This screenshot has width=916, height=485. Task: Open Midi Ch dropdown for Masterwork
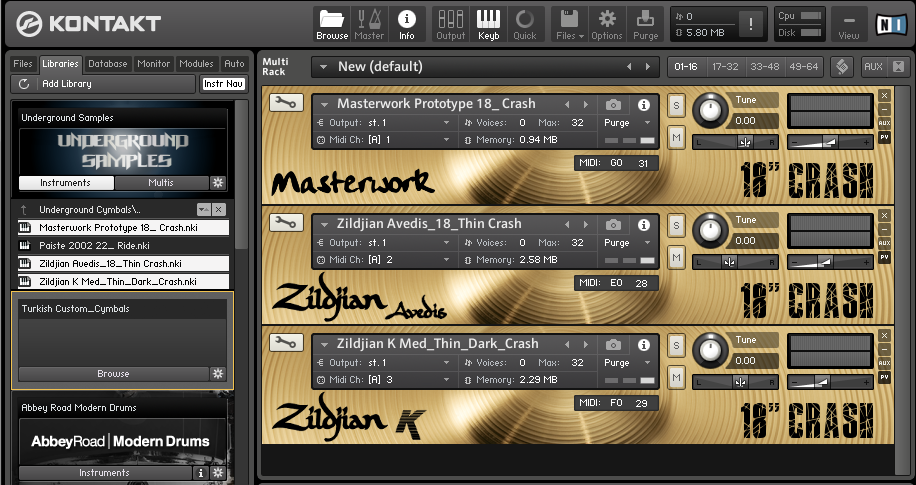[x=446, y=140]
